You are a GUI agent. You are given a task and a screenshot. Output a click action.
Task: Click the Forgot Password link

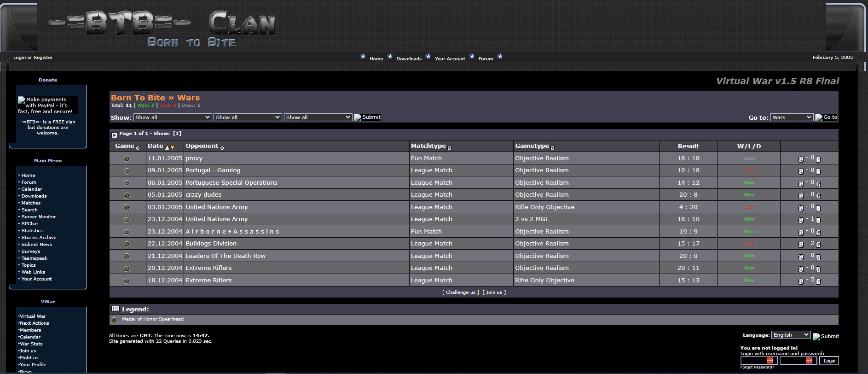point(757,367)
